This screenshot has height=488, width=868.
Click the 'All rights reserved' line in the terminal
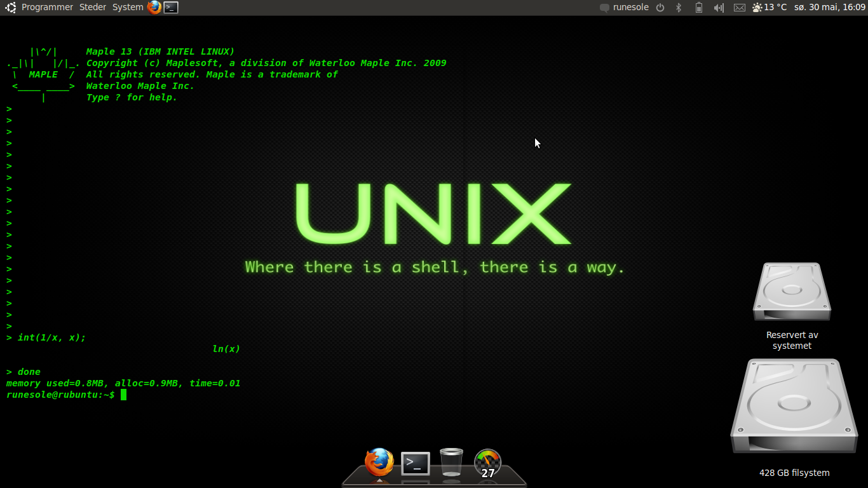coord(212,74)
